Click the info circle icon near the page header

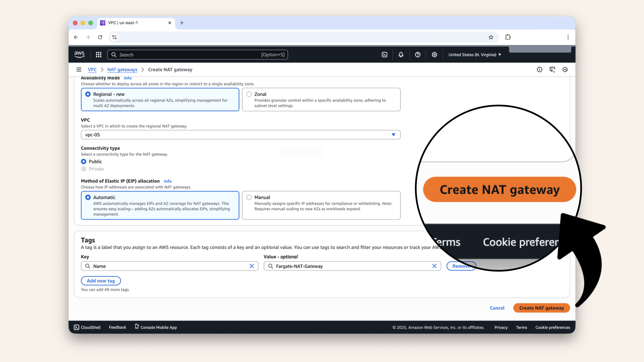pos(539,69)
